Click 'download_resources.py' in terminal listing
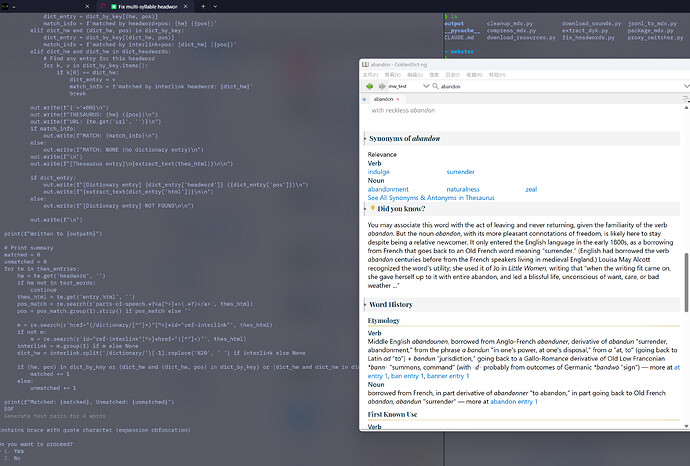Image resolution: width=690 pixels, height=466 pixels. coord(521,37)
